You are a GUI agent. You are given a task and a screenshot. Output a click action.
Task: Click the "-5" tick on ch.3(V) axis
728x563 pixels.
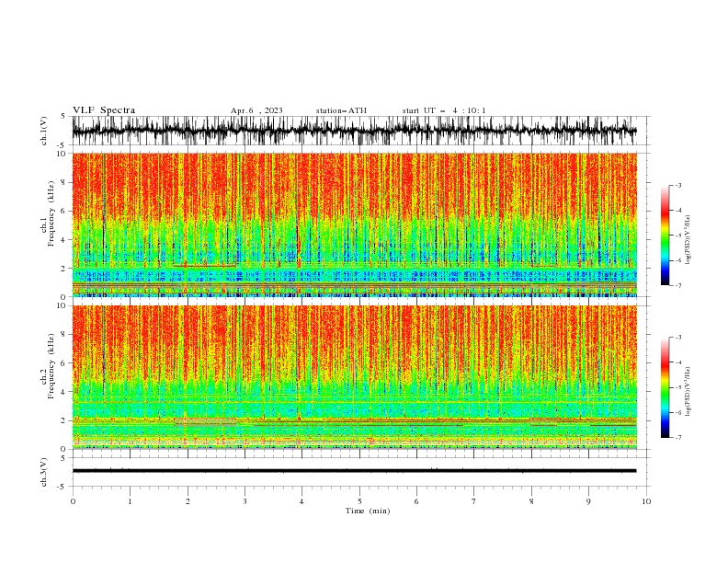[x=63, y=487]
